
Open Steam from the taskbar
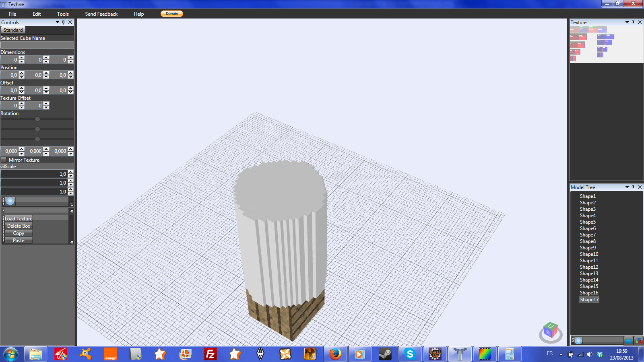tap(385, 354)
